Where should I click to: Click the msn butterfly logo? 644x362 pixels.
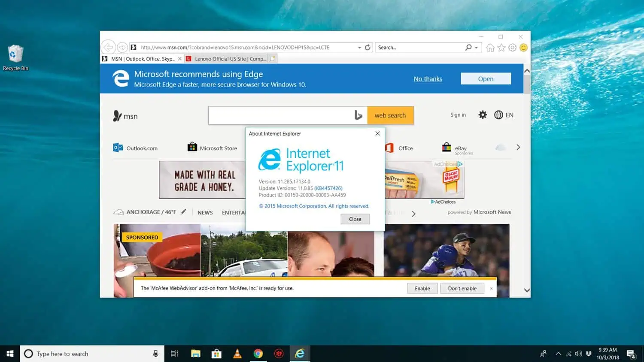117,116
